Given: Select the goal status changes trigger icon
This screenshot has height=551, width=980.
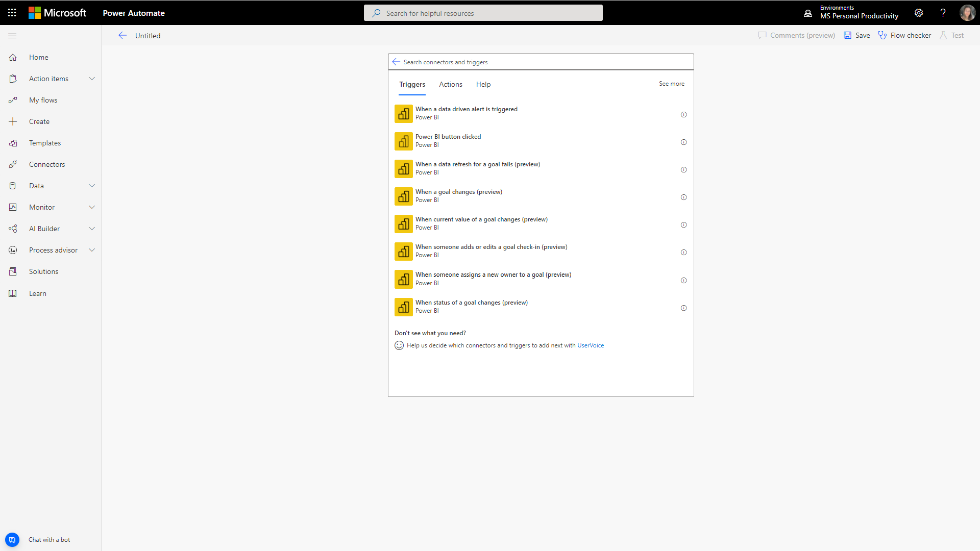Looking at the screenshot, I should (403, 307).
